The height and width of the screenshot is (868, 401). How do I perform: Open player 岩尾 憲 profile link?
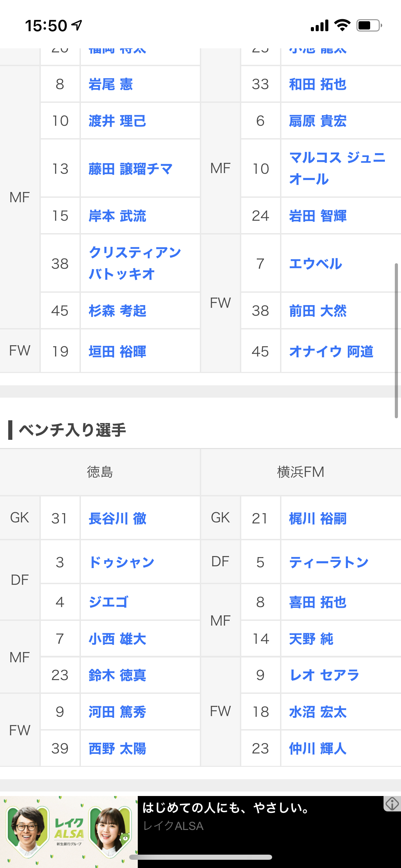coord(111,84)
